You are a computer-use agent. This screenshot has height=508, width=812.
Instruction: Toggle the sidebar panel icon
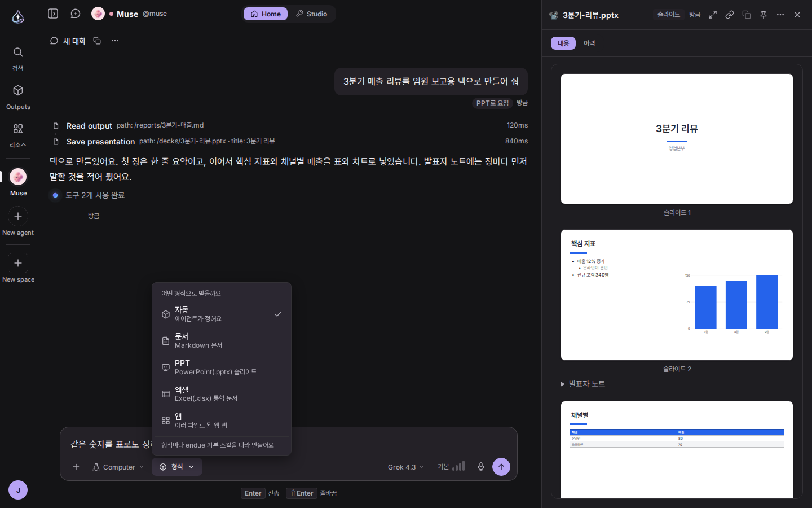tap(53, 14)
